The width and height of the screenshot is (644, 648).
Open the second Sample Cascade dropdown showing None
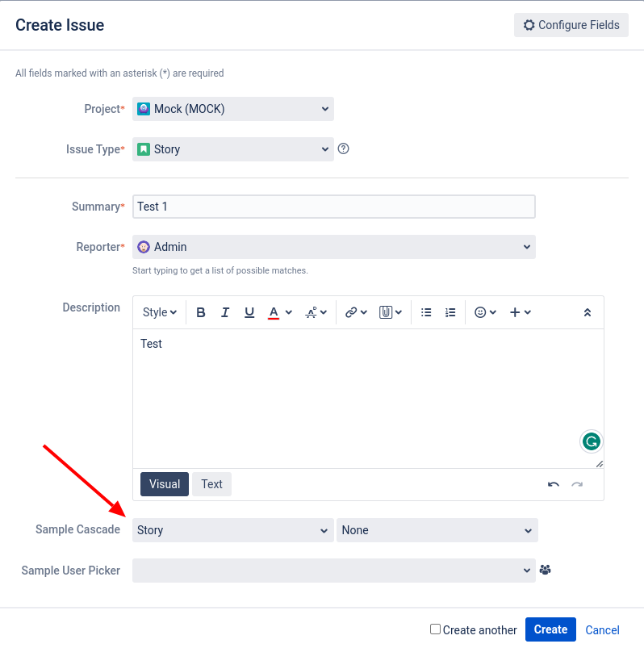tap(437, 530)
